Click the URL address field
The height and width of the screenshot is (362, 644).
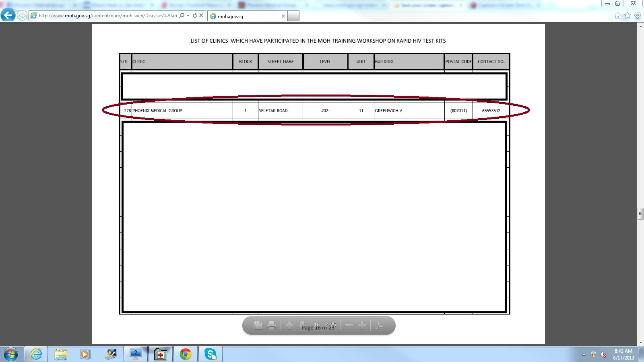tap(107, 16)
